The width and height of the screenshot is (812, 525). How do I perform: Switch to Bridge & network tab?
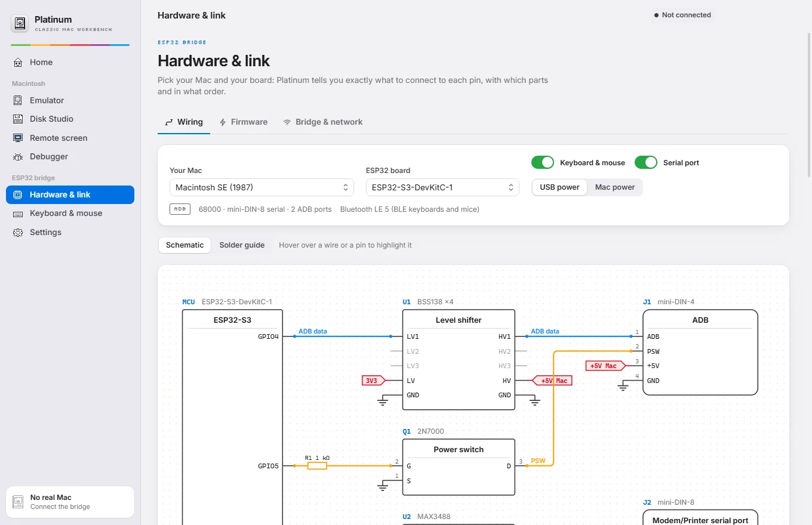(323, 122)
